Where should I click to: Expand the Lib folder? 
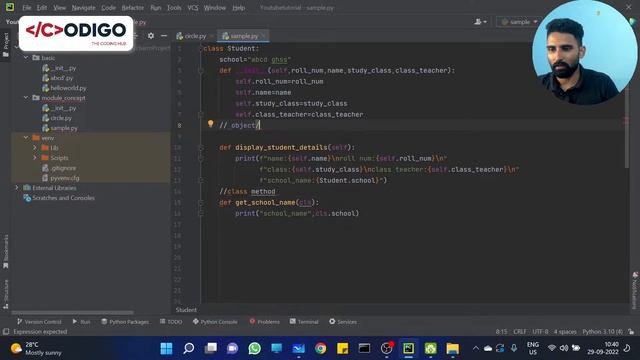pyautogui.click(x=35, y=148)
